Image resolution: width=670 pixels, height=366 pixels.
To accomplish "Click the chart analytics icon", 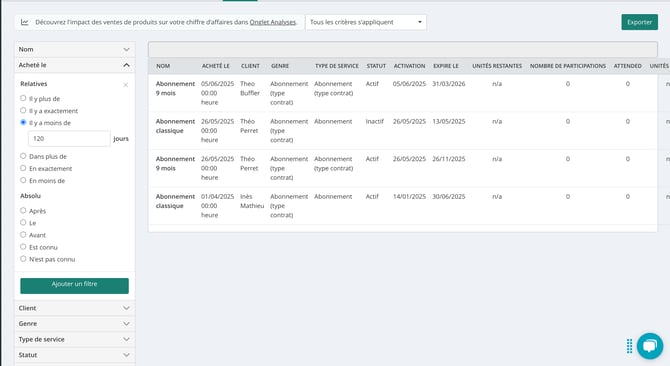I will [25, 22].
